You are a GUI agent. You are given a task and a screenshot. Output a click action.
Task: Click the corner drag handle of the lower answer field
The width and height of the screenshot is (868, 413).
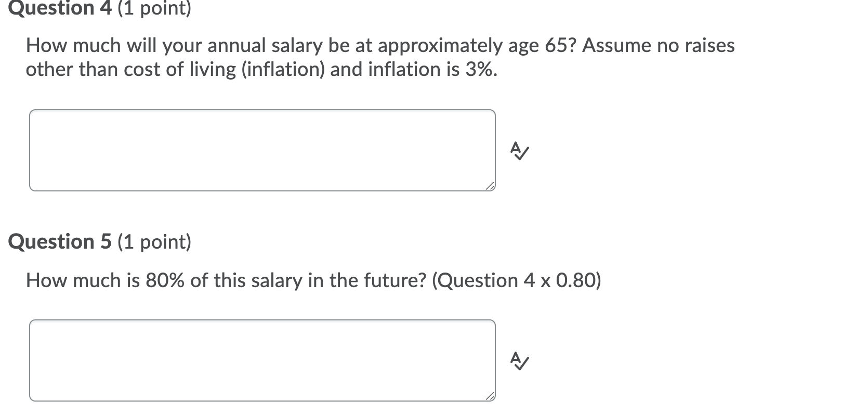[x=489, y=396]
